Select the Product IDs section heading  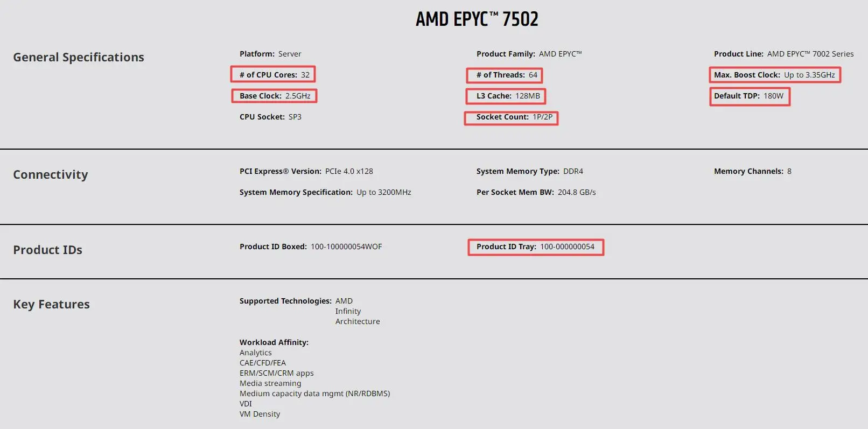click(x=48, y=250)
